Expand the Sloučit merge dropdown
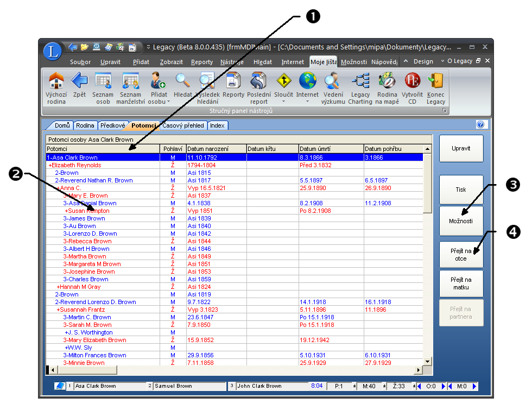Image resolution: width=532 pixels, height=404 pixels. pyautogui.click(x=283, y=102)
